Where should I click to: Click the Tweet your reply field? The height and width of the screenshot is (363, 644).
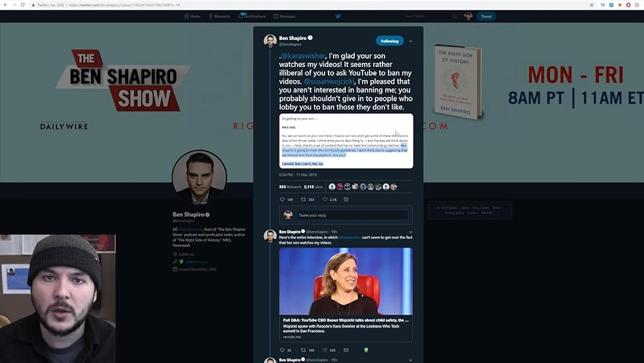352,215
